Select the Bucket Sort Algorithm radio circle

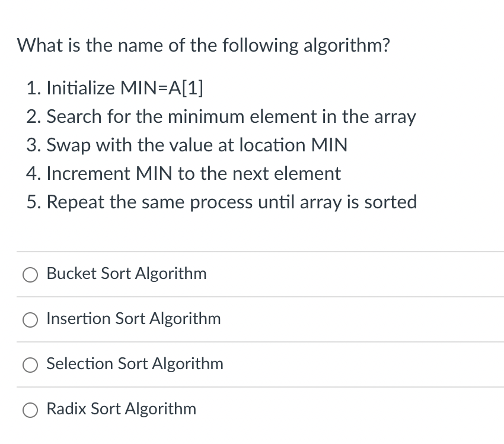click(x=30, y=275)
